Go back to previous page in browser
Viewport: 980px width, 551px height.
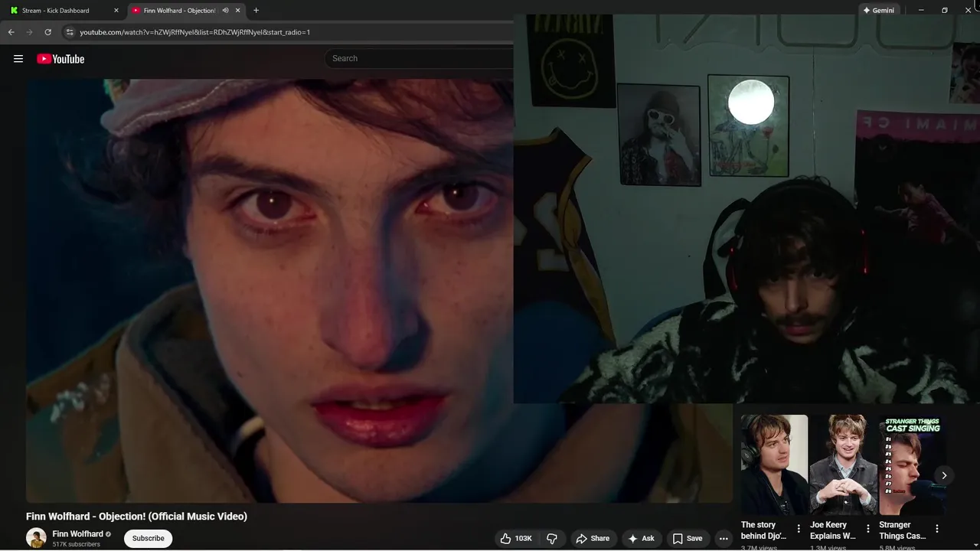[x=11, y=32]
